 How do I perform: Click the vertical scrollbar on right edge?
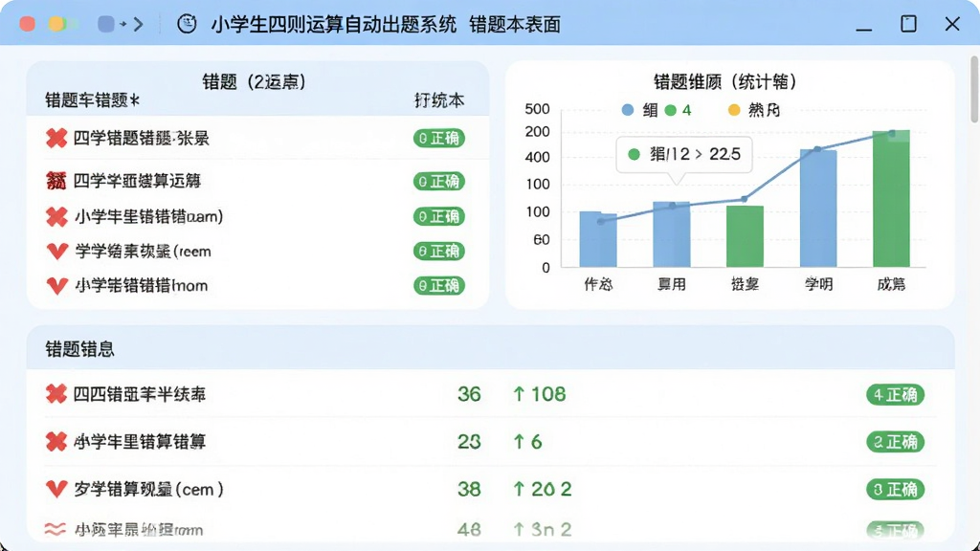coord(974,89)
